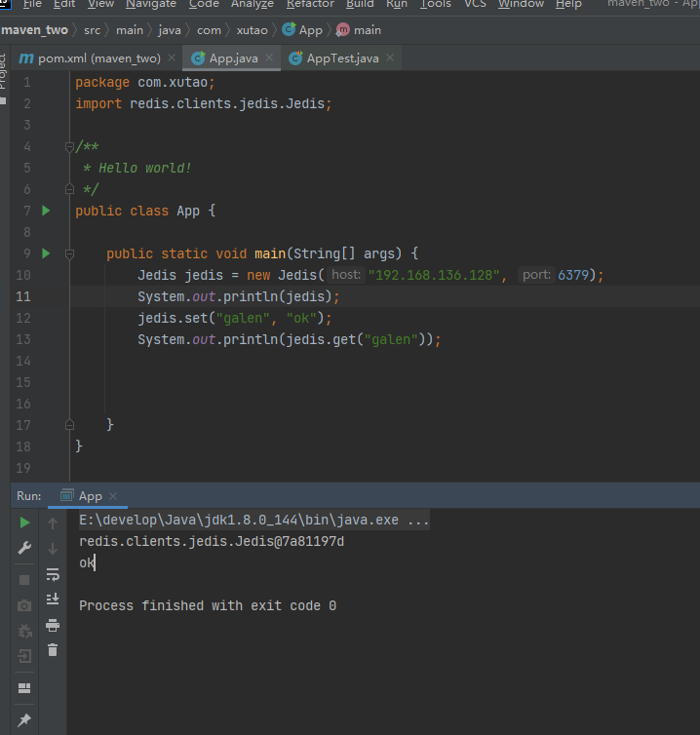Screen dimensions: 700x735
Task: Open the Code menu
Action: click(x=204, y=4)
